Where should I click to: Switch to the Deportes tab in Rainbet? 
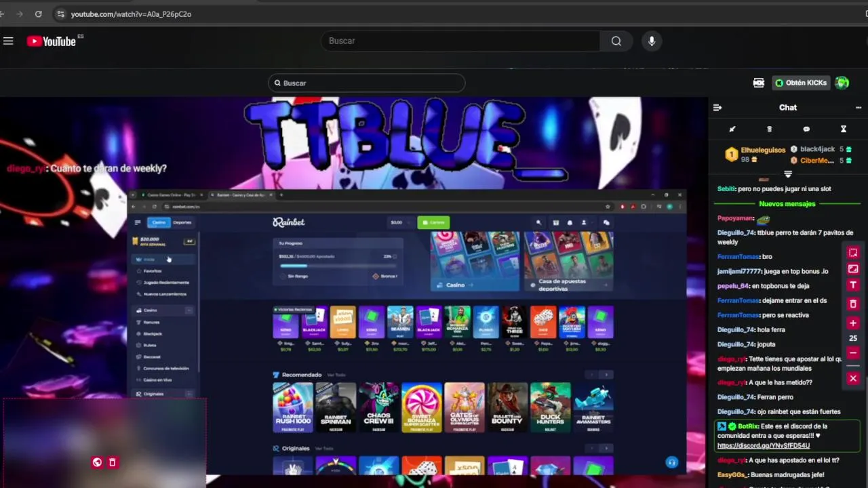[x=182, y=222]
